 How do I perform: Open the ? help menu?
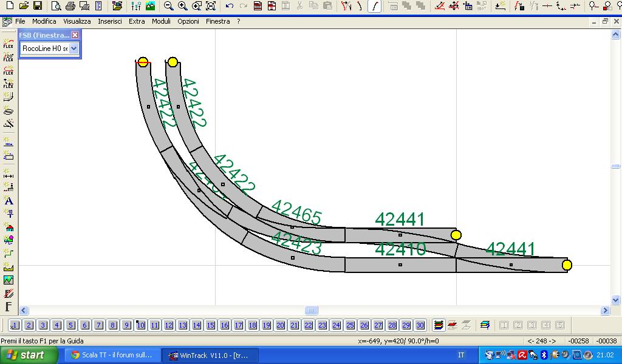[238, 21]
